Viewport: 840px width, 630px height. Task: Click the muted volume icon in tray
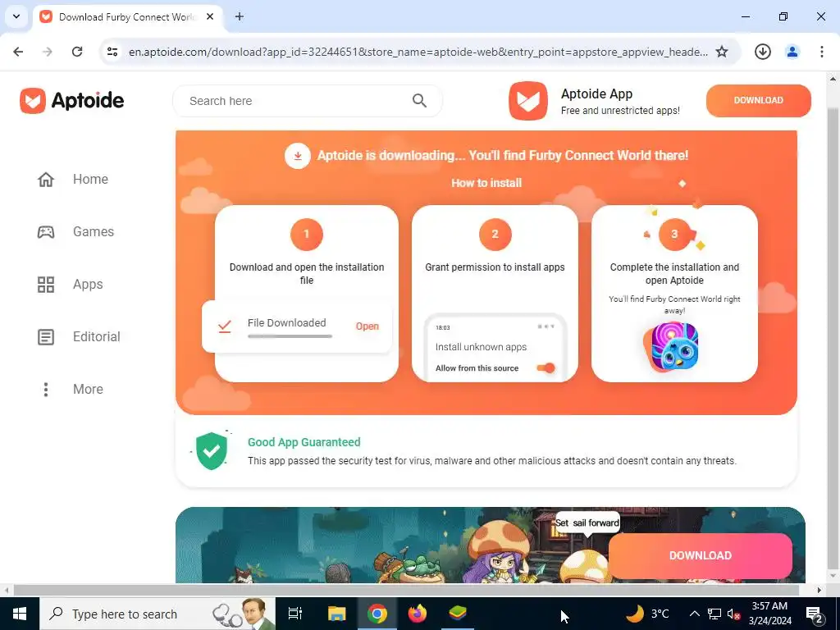[733, 614]
